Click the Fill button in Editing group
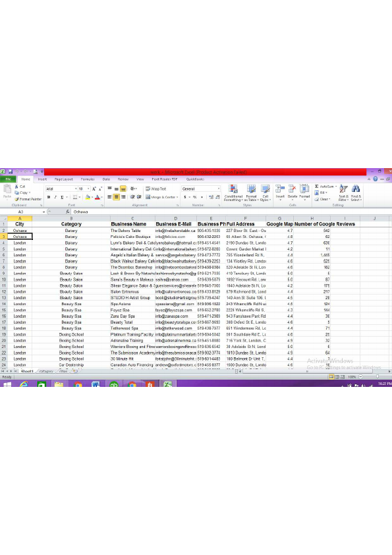Image resolution: width=392 pixels, height=555 pixels. click(x=322, y=192)
